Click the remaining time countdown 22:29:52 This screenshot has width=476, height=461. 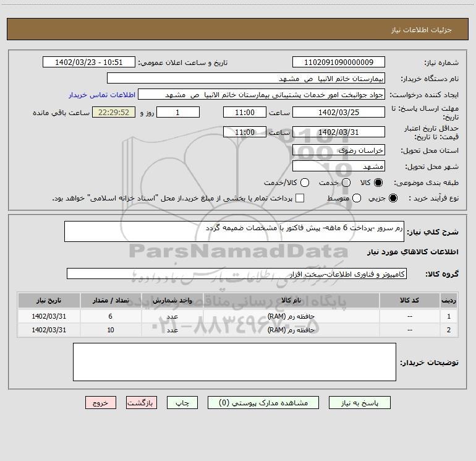click(114, 112)
